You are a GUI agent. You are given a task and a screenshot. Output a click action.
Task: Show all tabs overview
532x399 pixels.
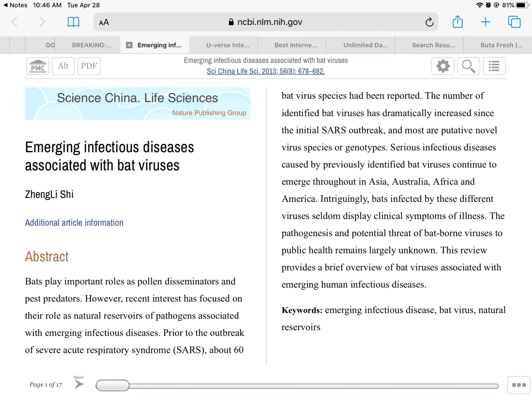(x=514, y=22)
